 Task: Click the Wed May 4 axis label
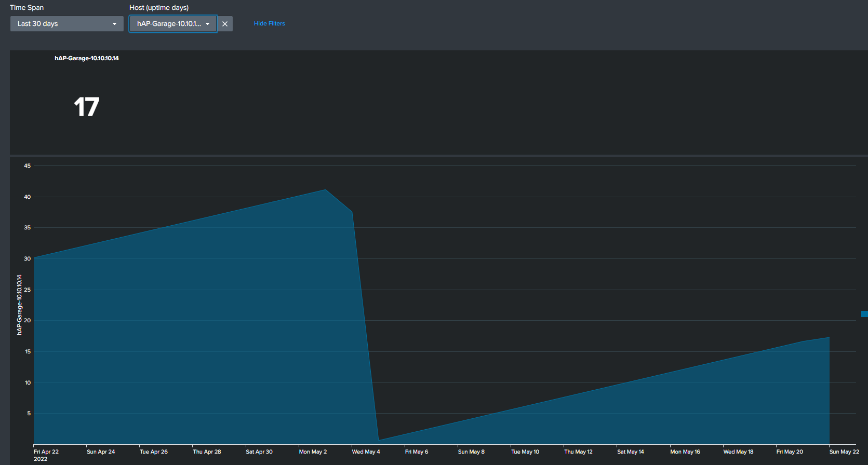tap(366, 452)
